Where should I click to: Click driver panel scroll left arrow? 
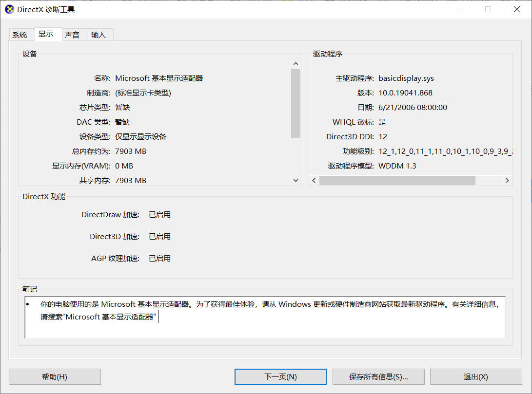(x=314, y=181)
